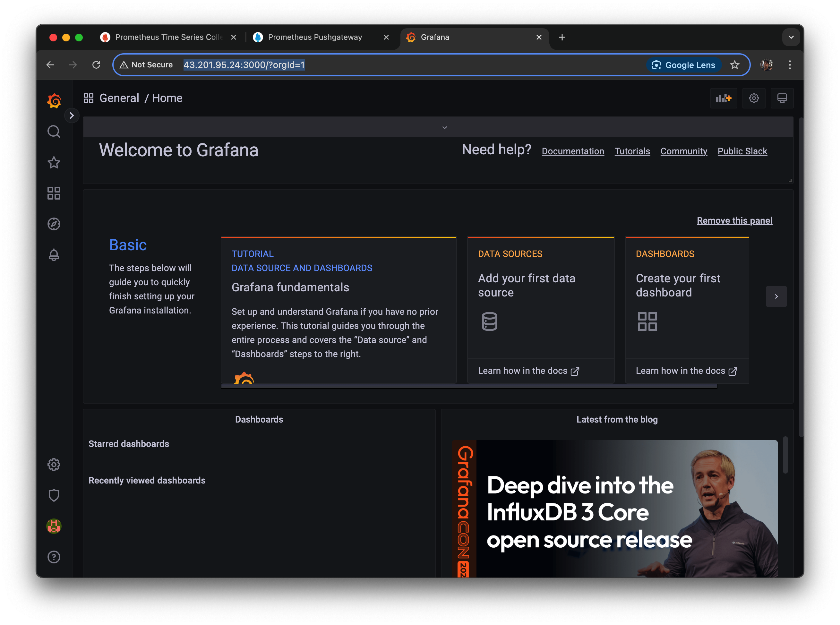The height and width of the screenshot is (625, 840).
Task: Expand the sidebar navigation chevron
Action: [72, 116]
